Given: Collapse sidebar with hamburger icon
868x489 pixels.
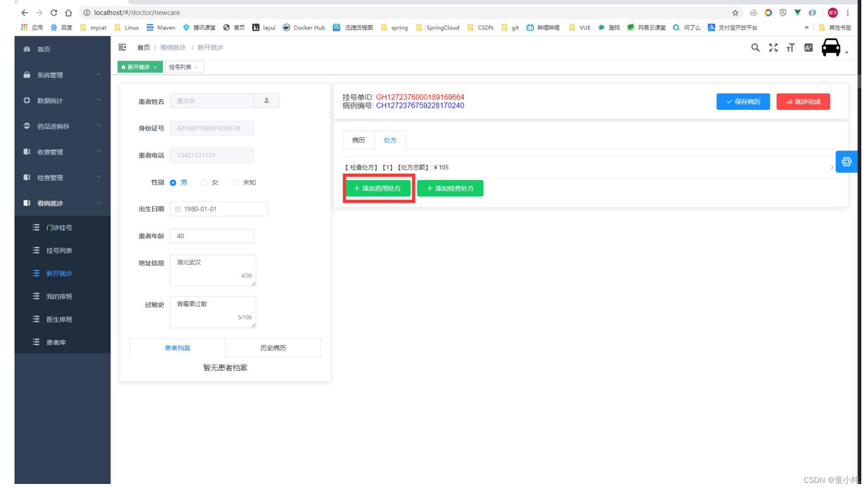Looking at the screenshot, I should (x=122, y=47).
